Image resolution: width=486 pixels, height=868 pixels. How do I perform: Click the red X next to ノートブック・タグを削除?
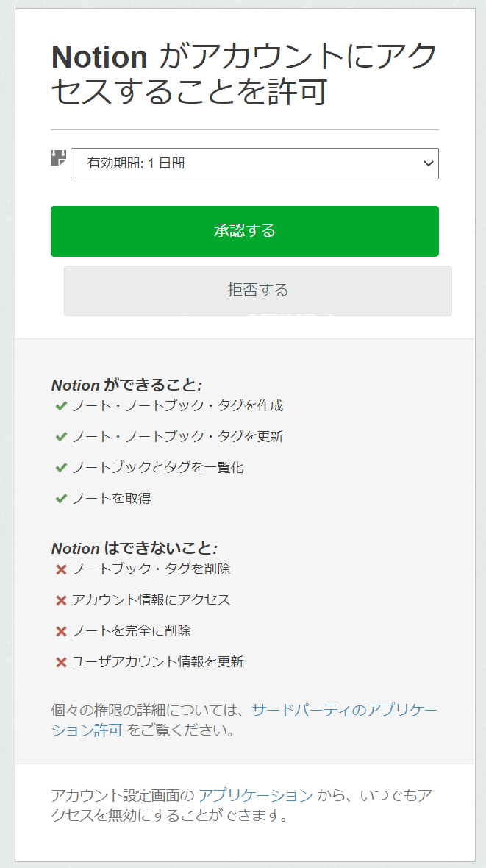point(61,569)
